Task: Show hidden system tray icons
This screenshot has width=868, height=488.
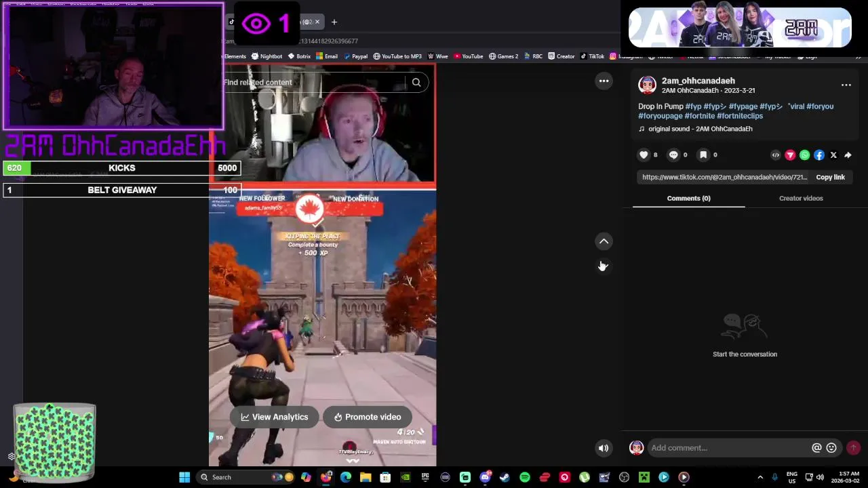Action: (760, 477)
